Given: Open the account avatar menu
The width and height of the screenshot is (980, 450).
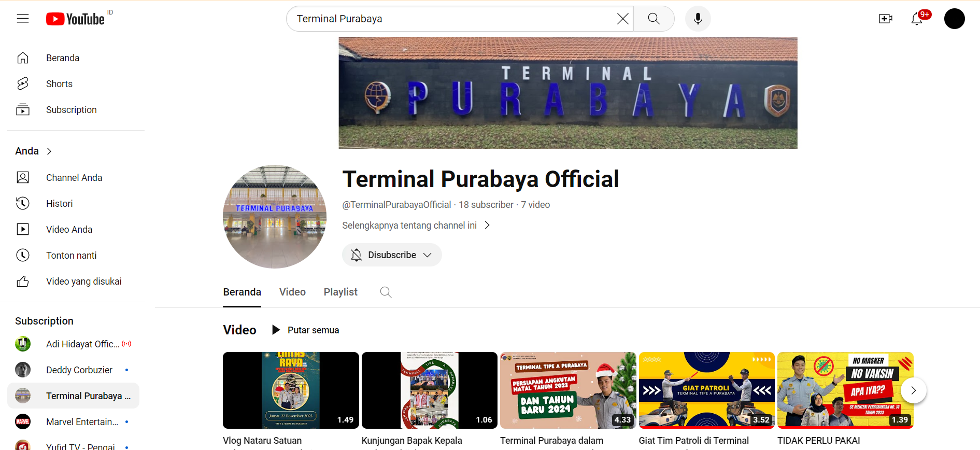Looking at the screenshot, I should pos(954,19).
